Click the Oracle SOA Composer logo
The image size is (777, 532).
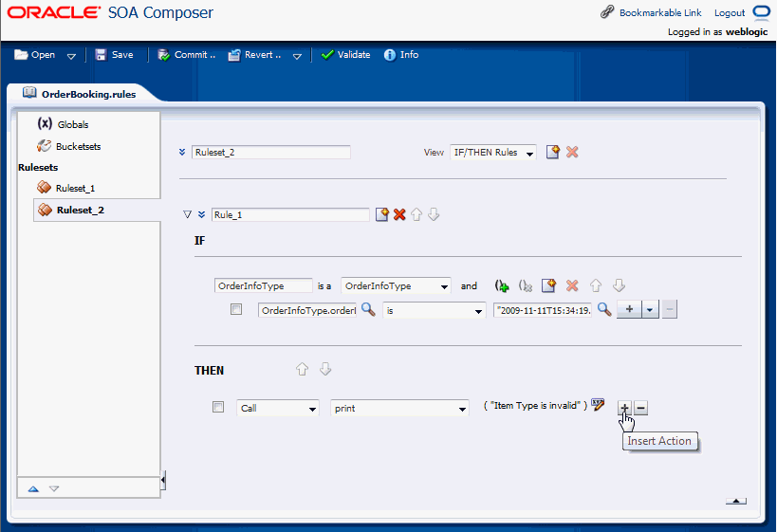point(110,12)
